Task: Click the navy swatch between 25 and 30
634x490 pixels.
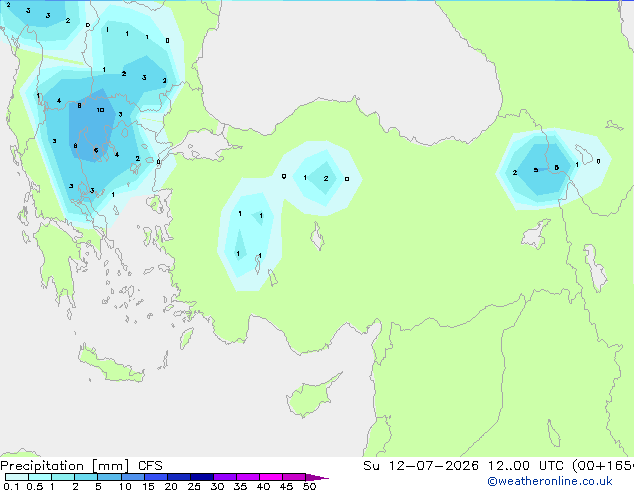Action: pyautogui.click(x=201, y=477)
